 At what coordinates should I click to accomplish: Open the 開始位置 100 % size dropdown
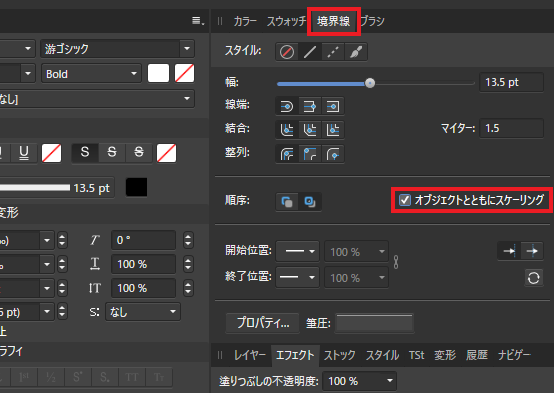coord(356,251)
